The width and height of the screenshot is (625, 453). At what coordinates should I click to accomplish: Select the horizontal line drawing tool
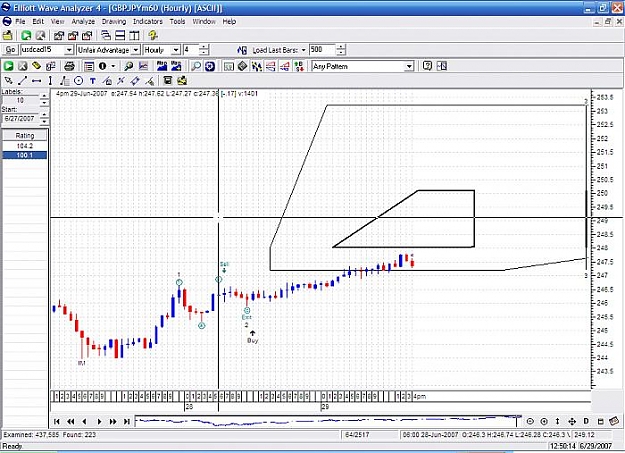tap(37, 81)
